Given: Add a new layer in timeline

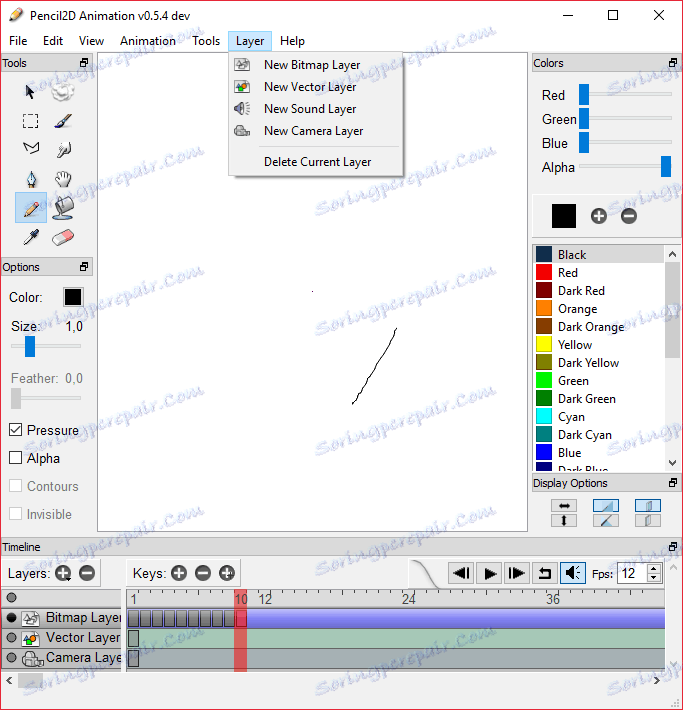Looking at the screenshot, I should [x=63, y=573].
